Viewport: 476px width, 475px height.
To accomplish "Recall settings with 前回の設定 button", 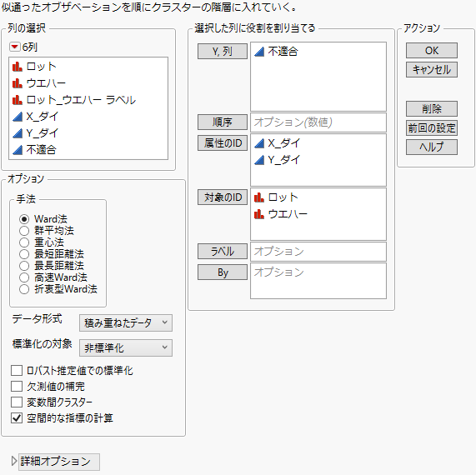I will click(432, 128).
